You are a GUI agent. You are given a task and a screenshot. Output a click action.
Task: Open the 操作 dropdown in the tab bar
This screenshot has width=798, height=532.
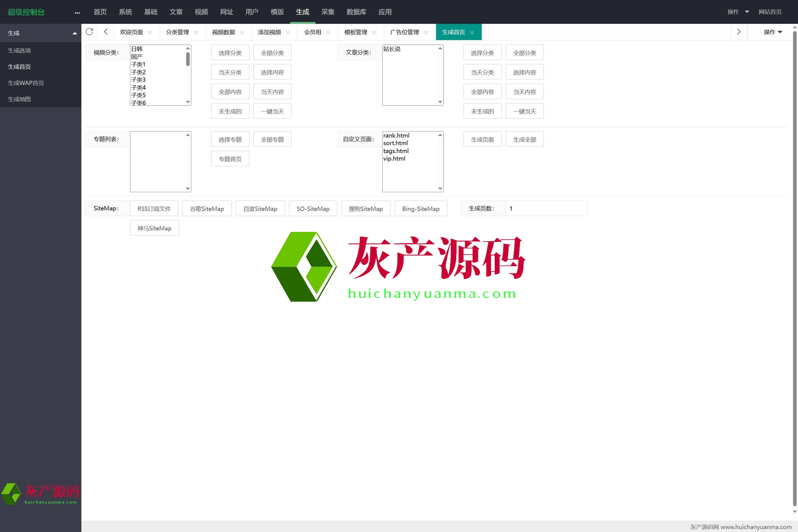772,32
